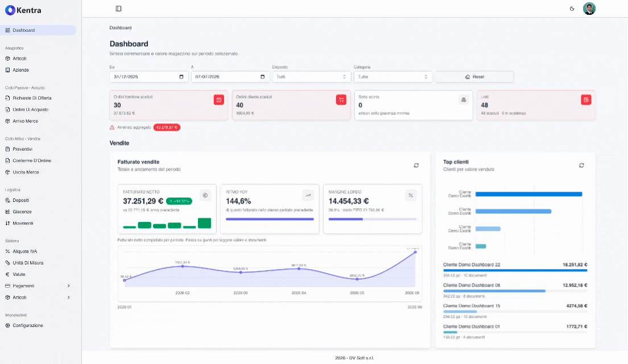Click the Reset filters button
The height and width of the screenshot is (364, 628).
474,77
